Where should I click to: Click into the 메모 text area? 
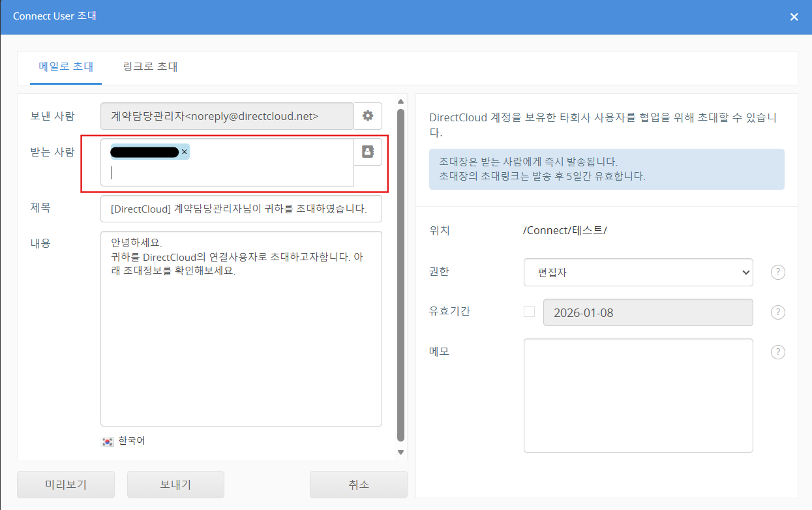(638, 395)
